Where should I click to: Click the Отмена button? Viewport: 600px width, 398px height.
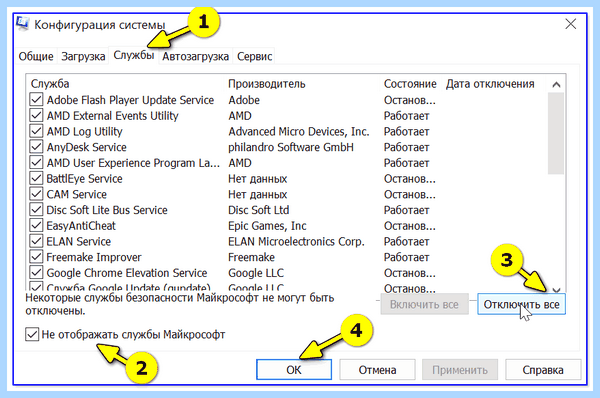point(377,370)
